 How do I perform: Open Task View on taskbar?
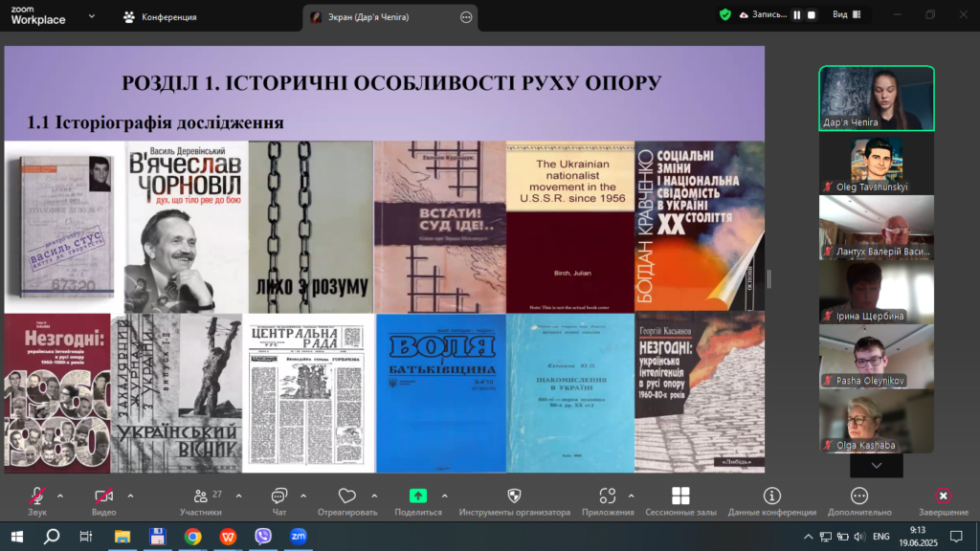85,536
